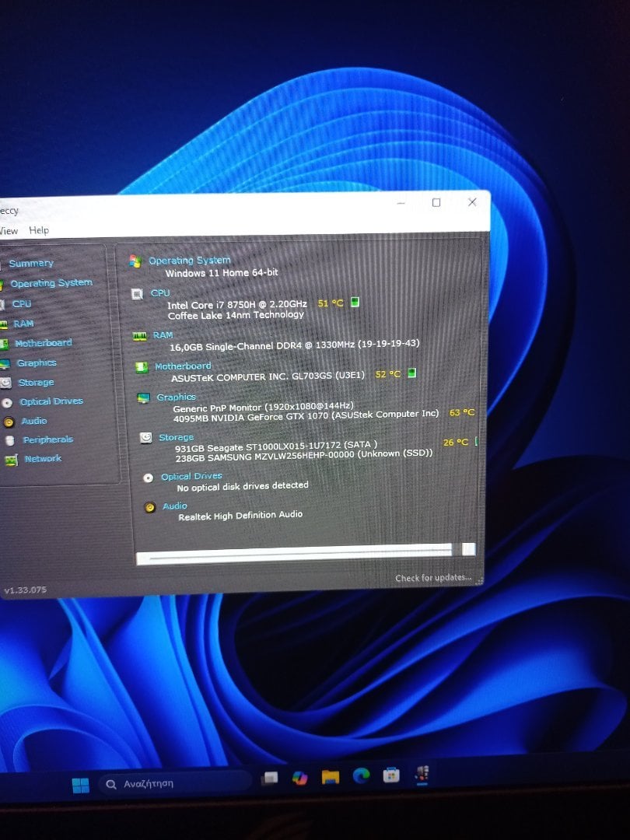Click Check for updates link
This screenshot has width=630, height=840.
(433, 577)
